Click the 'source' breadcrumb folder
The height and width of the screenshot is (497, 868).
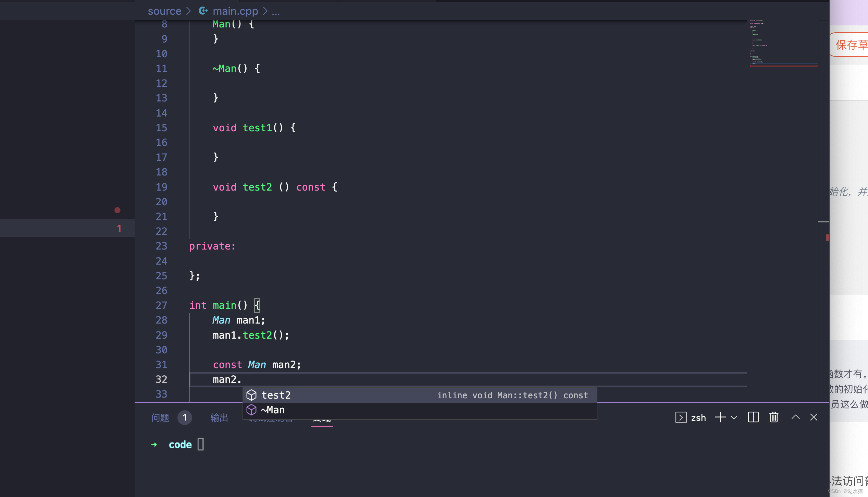tap(164, 11)
